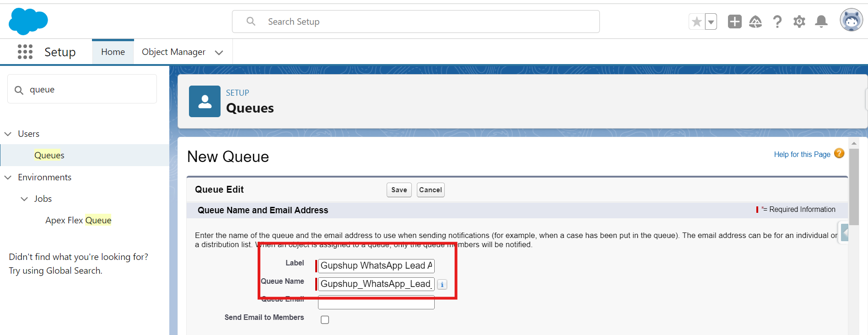Open the notifications bell
The width and height of the screenshot is (868, 335).
(821, 22)
